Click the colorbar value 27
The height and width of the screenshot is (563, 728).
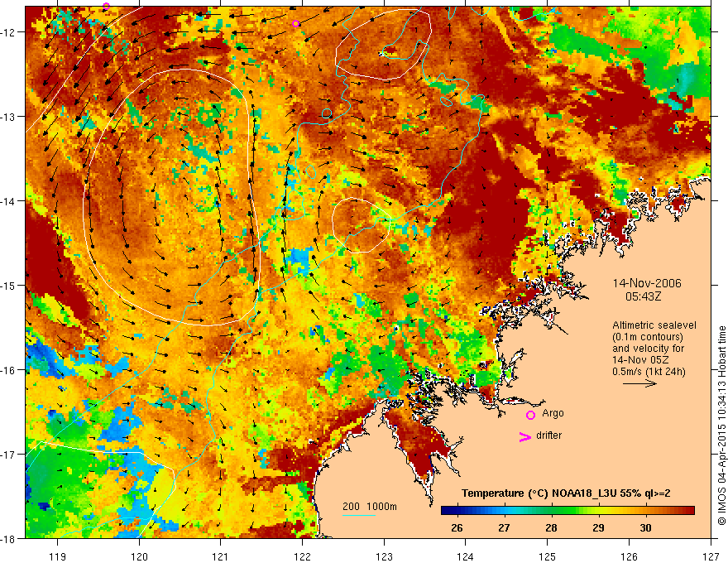click(x=504, y=527)
